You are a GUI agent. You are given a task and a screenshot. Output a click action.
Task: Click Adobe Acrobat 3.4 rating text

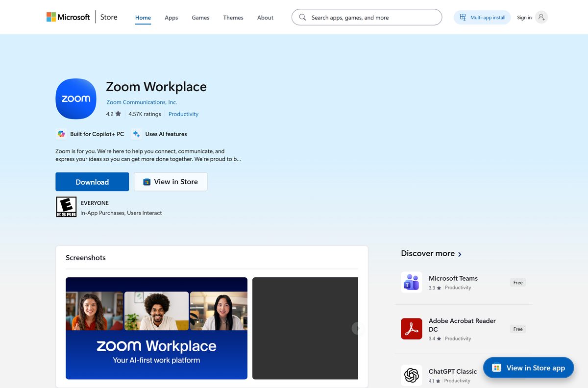click(435, 339)
